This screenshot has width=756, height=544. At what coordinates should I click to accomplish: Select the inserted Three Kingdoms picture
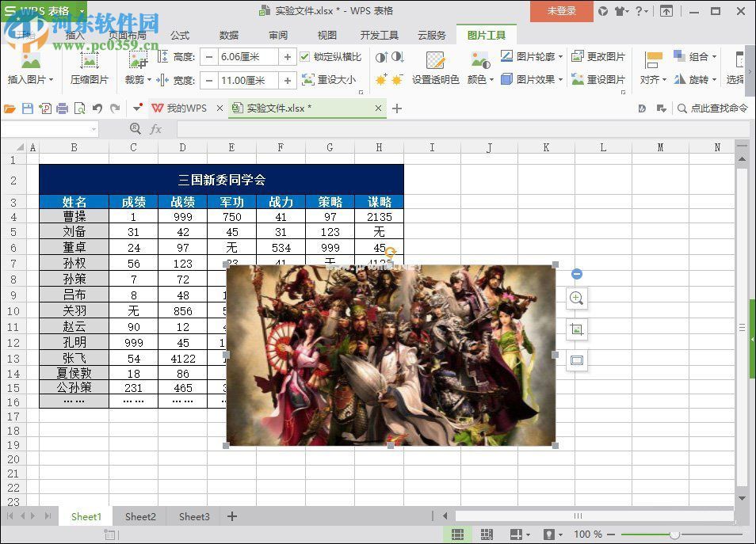391,356
